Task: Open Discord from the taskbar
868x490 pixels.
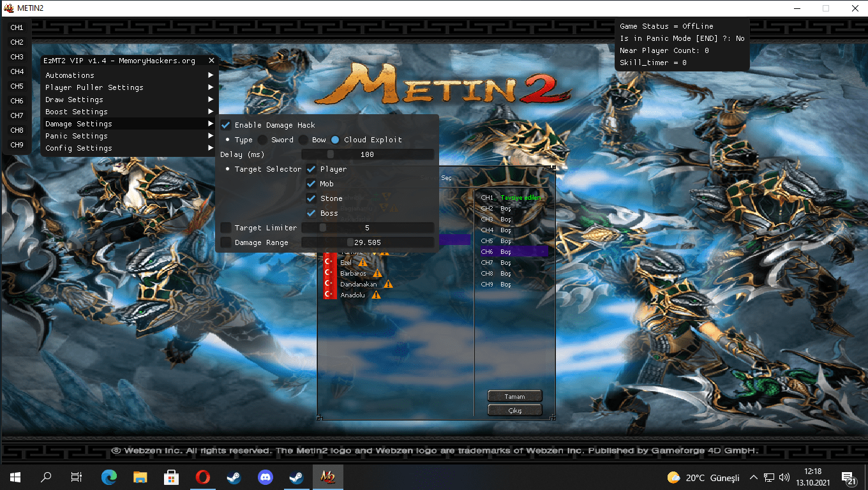Action: [x=265, y=477]
